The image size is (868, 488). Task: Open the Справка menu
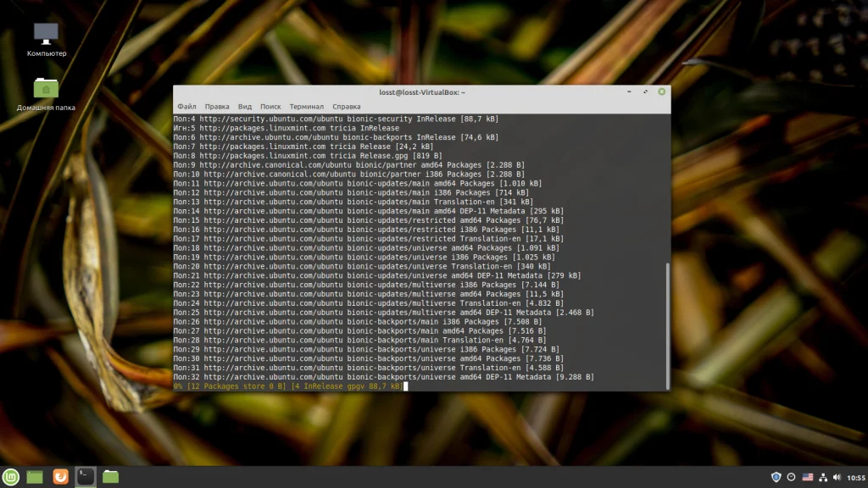point(347,106)
